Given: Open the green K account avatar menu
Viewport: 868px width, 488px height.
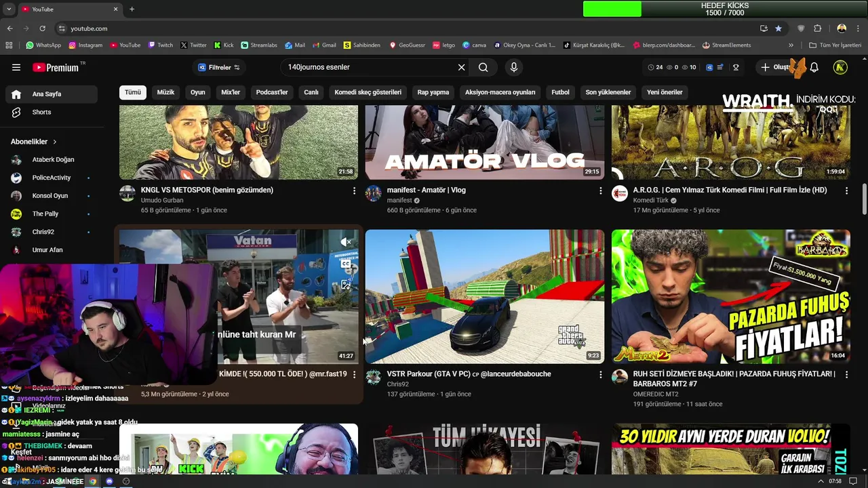Looking at the screenshot, I should coord(840,67).
